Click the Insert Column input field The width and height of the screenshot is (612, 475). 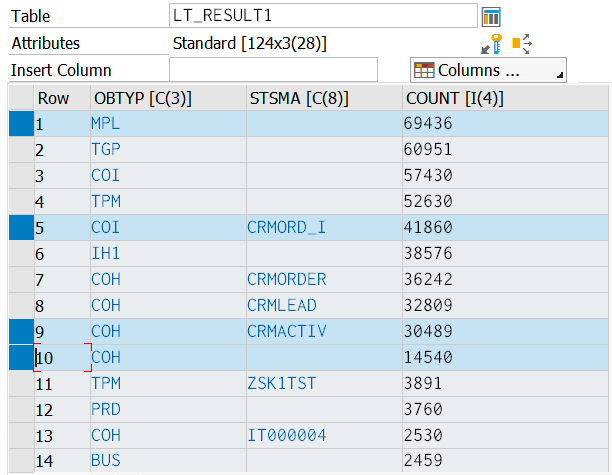[273, 70]
